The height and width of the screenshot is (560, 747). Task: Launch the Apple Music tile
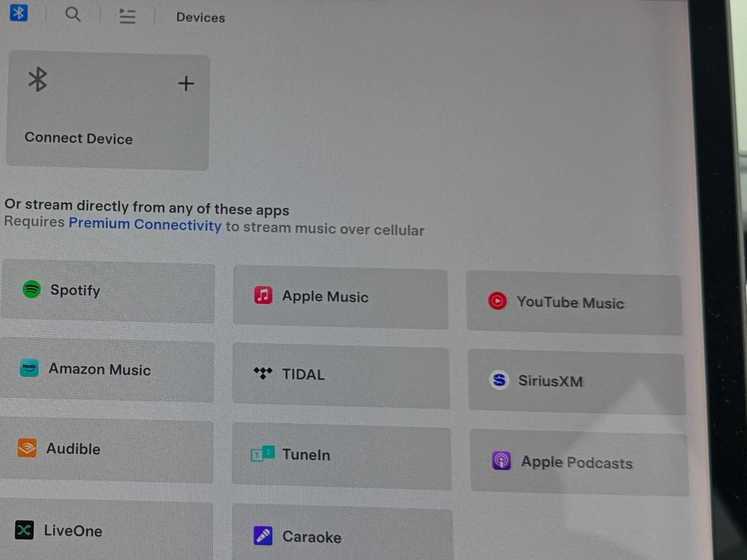click(340, 298)
